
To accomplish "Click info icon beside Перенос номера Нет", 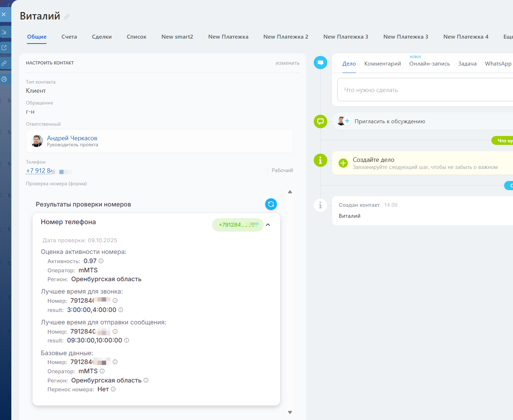I will pos(113,389).
